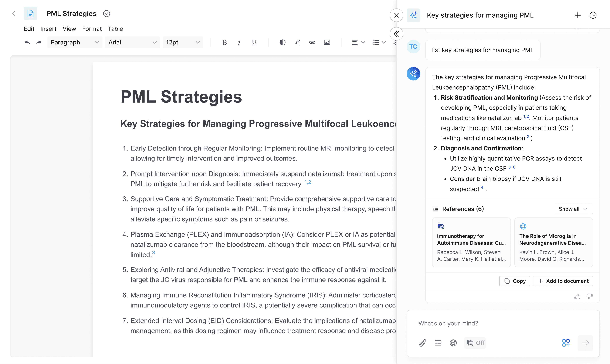Collapse the side panel with double chevron
The image size is (610, 364).
click(x=396, y=34)
